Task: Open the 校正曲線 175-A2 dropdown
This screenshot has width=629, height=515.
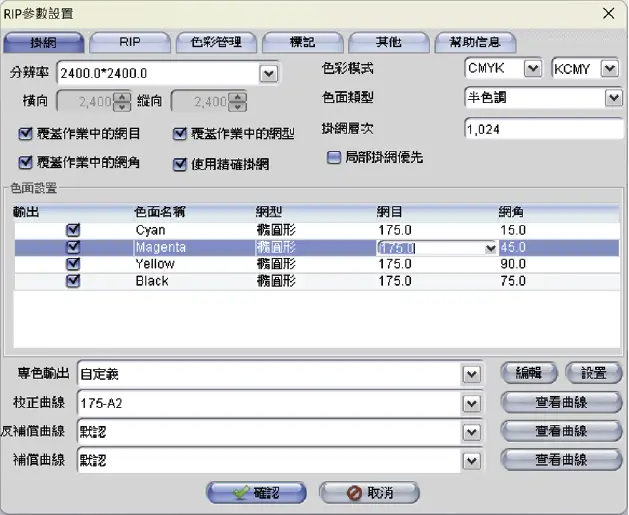Action: click(471, 402)
